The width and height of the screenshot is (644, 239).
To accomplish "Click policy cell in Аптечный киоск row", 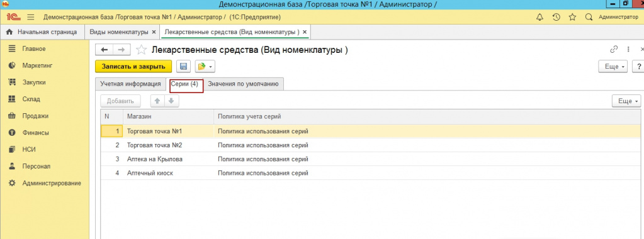I will tap(427, 174).
